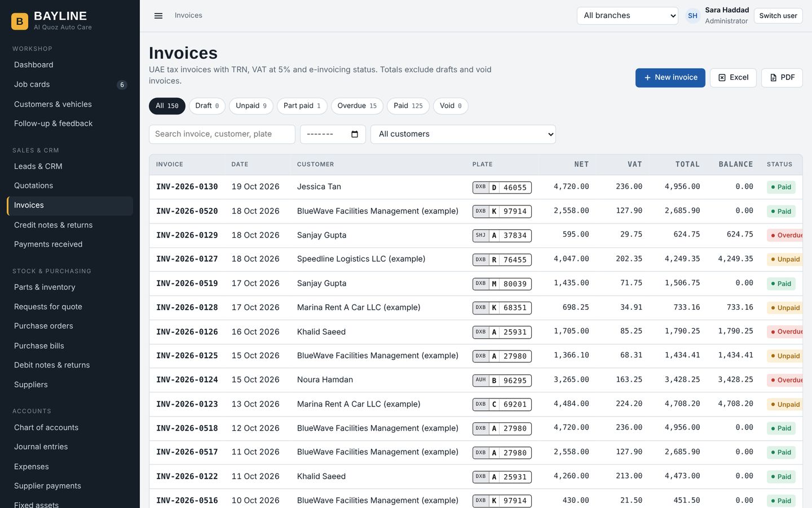Screen dimensions: 812x508
Task: Open Chart of accounts
Action: coord(70,428)
